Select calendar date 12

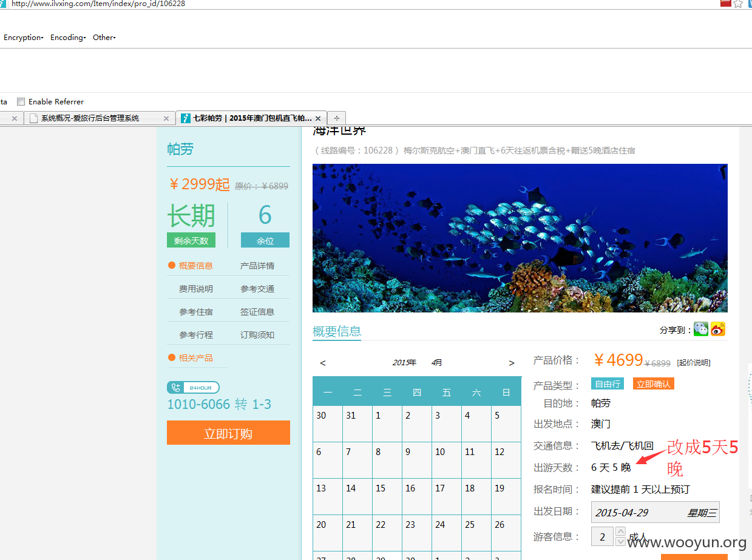(x=506, y=460)
